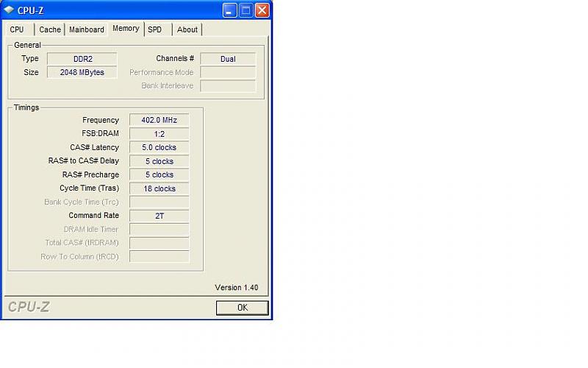Click the Type field showing DDR2
The width and height of the screenshot is (588, 368).
(x=82, y=59)
